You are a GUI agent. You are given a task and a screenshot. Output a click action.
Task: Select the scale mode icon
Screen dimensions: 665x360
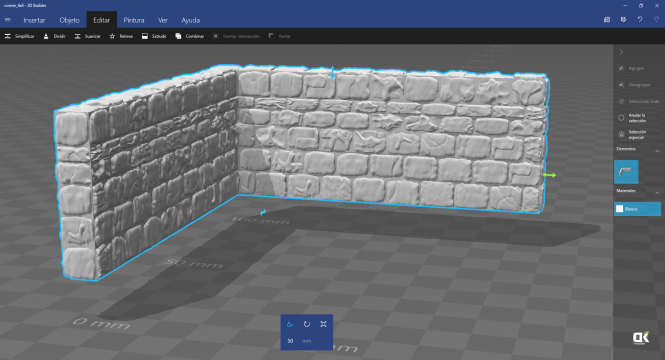(x=323, y=324)
